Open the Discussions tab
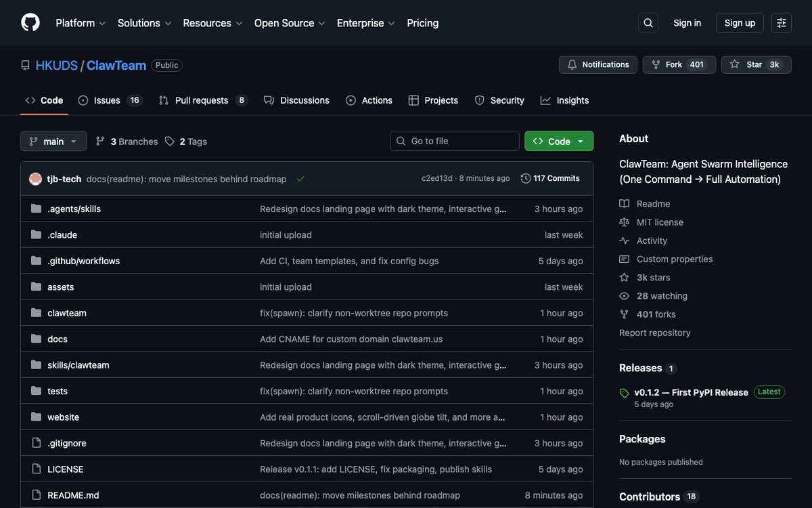 [x=296, y=100]
